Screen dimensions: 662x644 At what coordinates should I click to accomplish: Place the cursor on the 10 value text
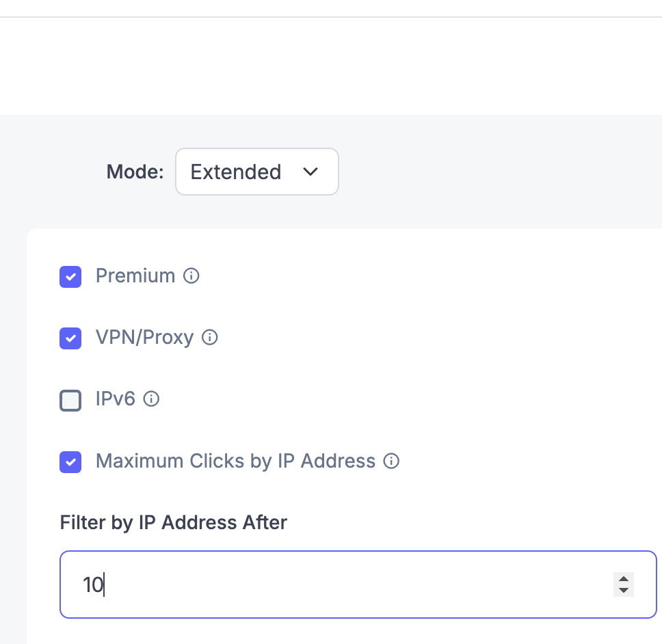click(x=93, y=585)
